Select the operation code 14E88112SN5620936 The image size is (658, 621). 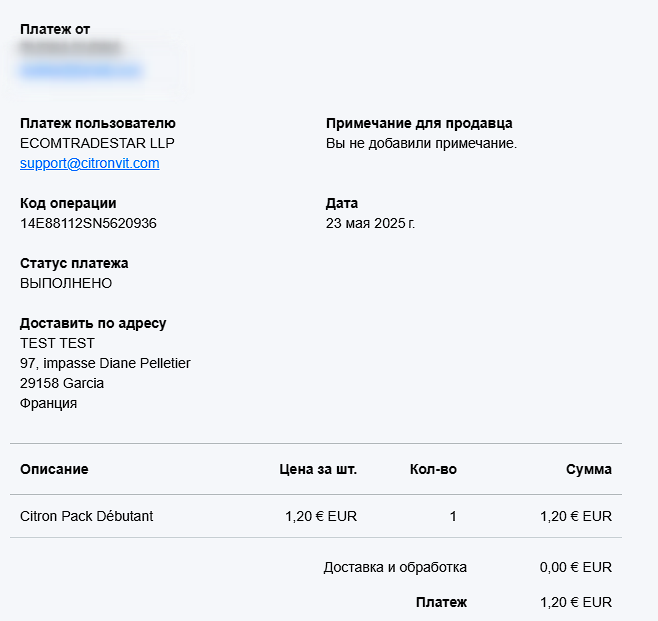click(88, 223)
